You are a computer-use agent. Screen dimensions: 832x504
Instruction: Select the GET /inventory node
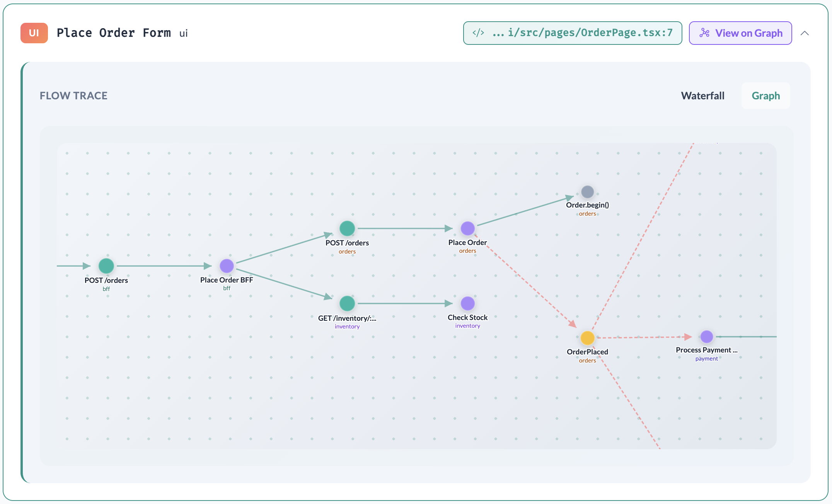pyautogui.click(x=347, y=303)
